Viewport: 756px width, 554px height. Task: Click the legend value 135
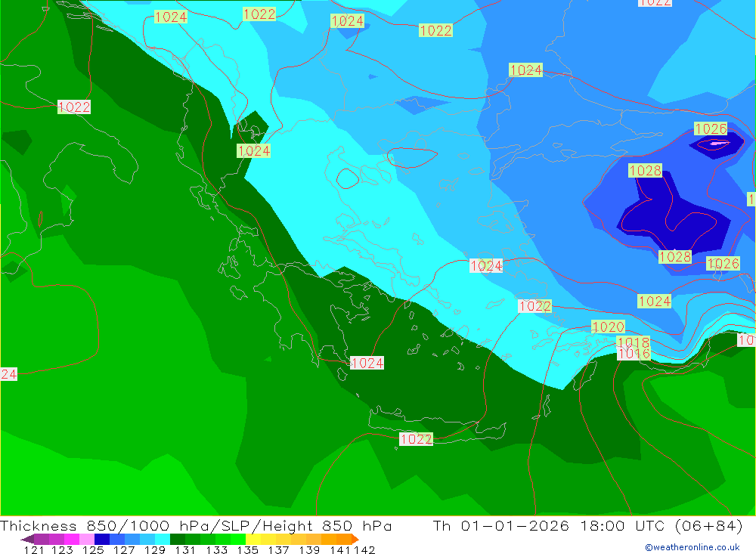pos(247,549)
